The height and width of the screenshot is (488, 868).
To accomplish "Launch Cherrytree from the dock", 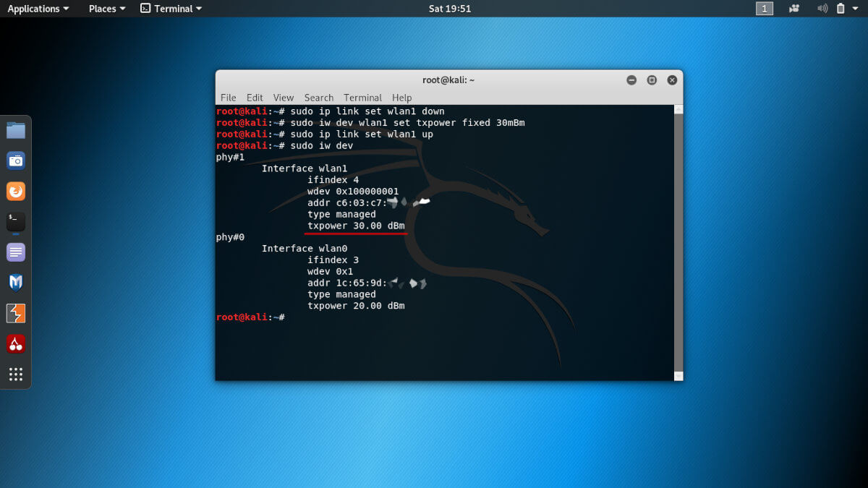I will coord(16,343).
